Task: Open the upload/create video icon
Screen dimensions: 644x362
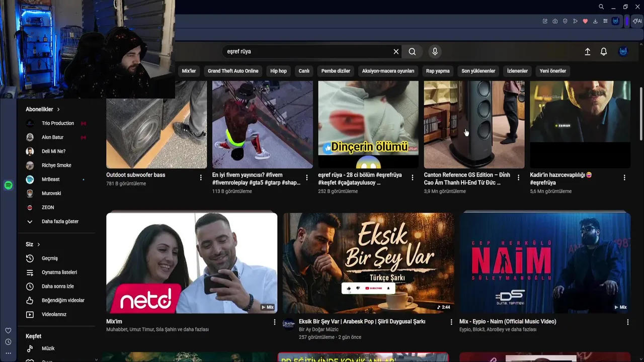Action: (x=587, y=51)
